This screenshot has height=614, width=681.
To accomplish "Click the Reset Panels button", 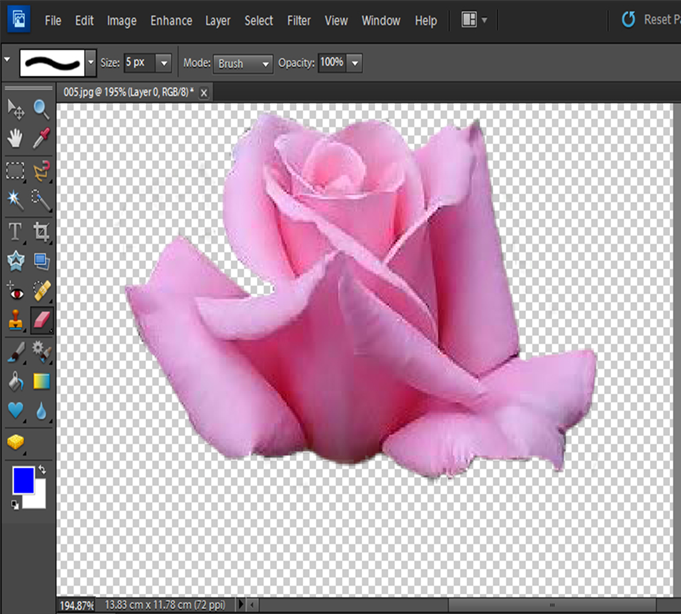I will tap(651, 20).
